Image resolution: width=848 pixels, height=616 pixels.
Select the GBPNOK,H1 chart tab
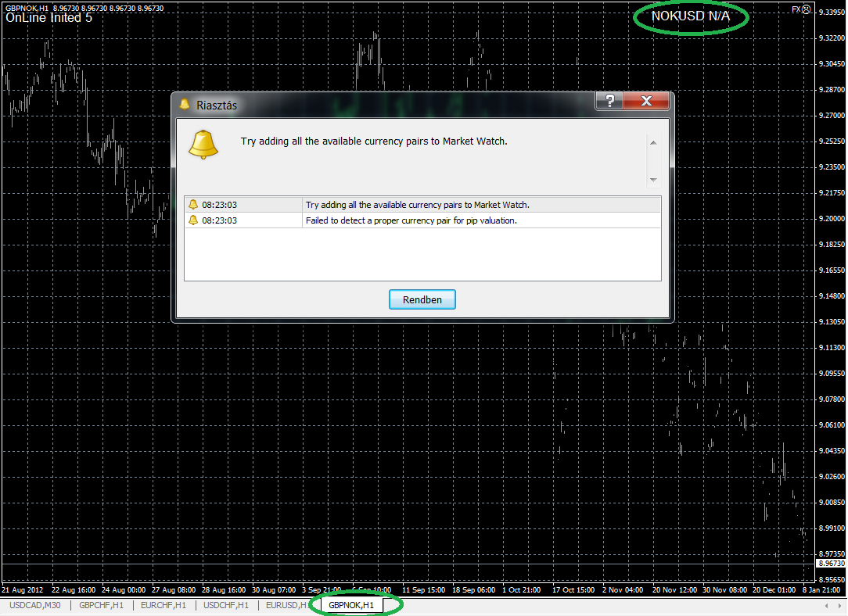point(351,605)
